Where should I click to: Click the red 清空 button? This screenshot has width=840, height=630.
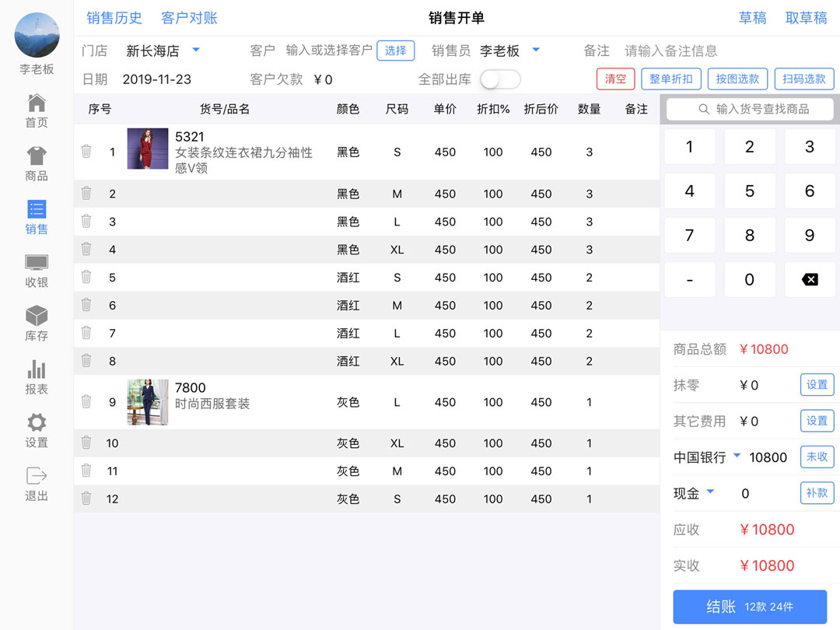(615, 79)
